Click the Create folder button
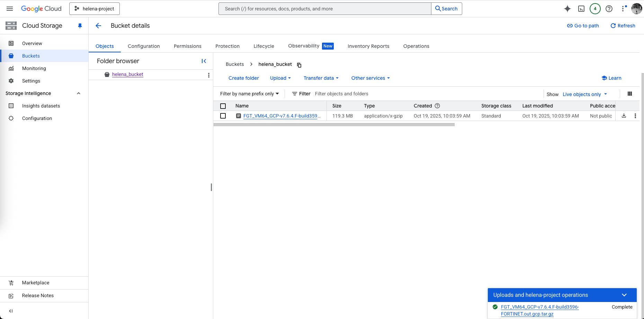This screenshot has height=319, width=644. coord(243,78)
